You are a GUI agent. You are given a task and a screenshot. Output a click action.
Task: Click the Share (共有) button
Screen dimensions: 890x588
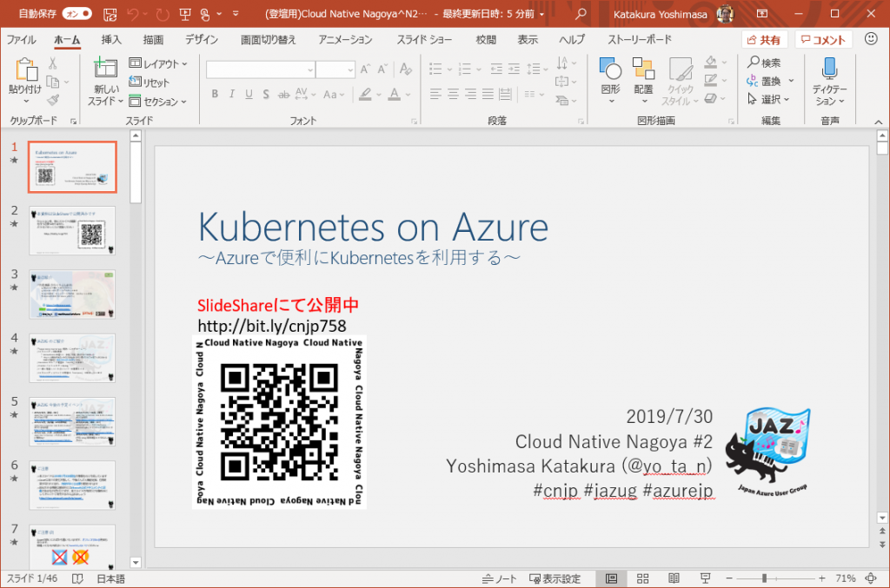pyautogui.click(x=765, y=40)
